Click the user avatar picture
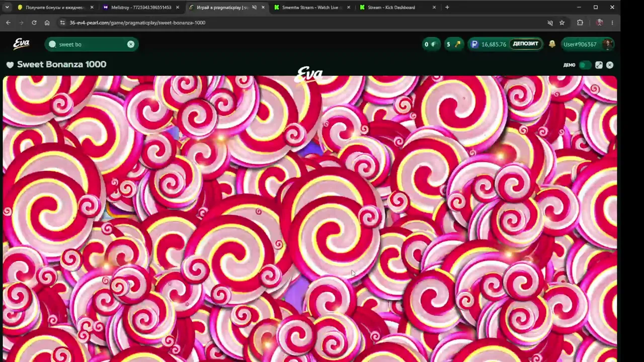This screenshot has height=362, width=644. (x=608, y=44)
